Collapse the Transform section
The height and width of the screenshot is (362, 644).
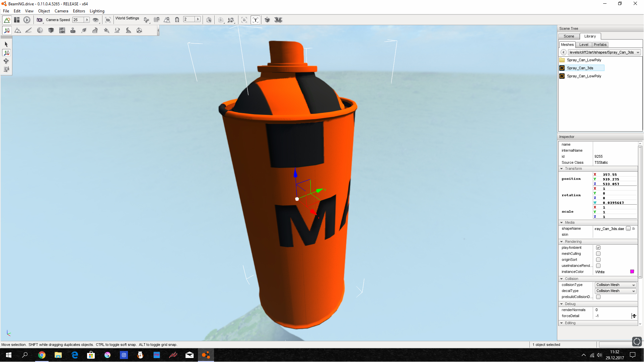pos(562,169)
